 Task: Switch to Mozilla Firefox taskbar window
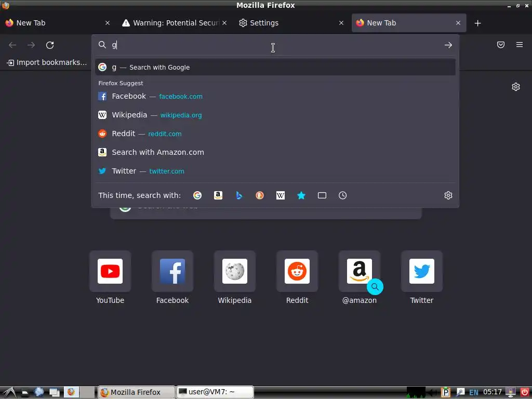point(137,392)
